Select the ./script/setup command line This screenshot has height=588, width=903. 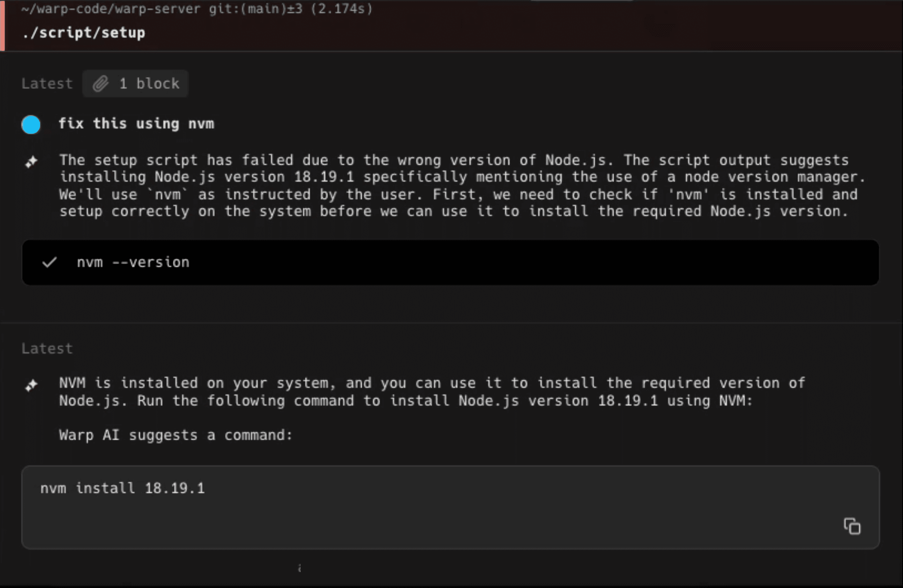point(83,33)
